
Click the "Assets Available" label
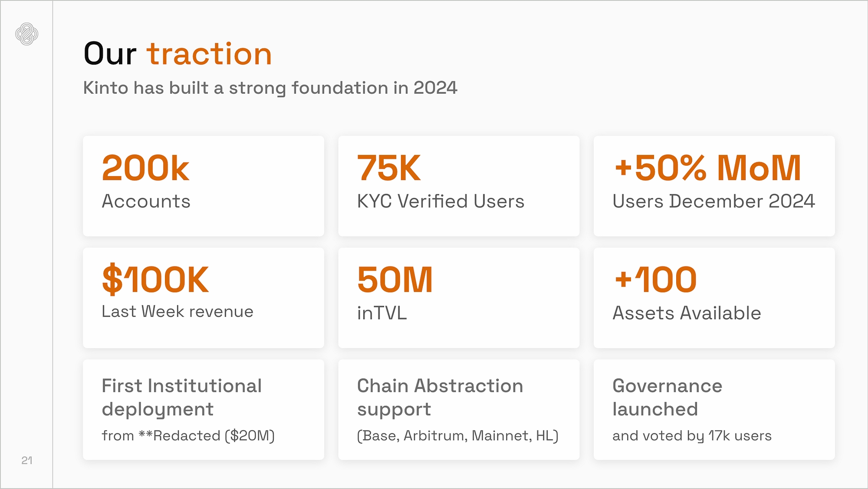pyautogui.click(x=687, y=313)
